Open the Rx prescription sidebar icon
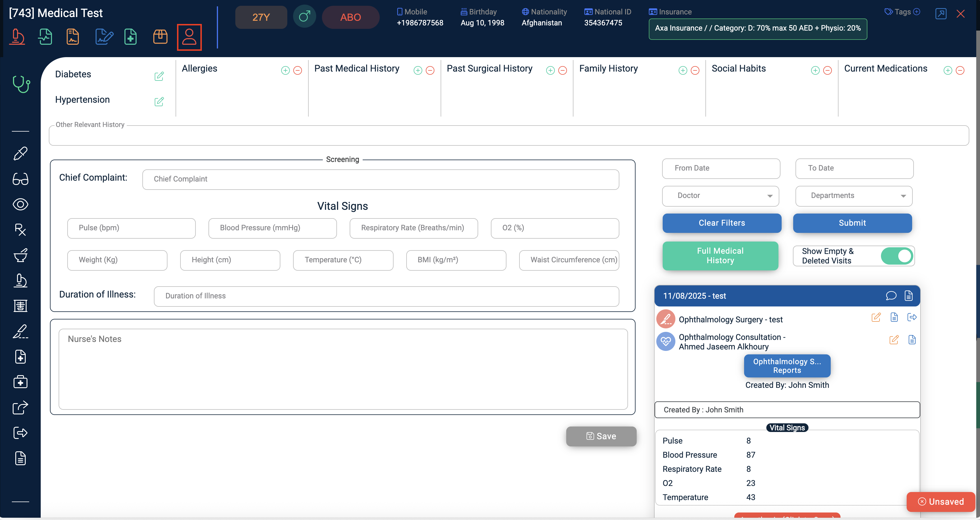 (x=21, y=230)
